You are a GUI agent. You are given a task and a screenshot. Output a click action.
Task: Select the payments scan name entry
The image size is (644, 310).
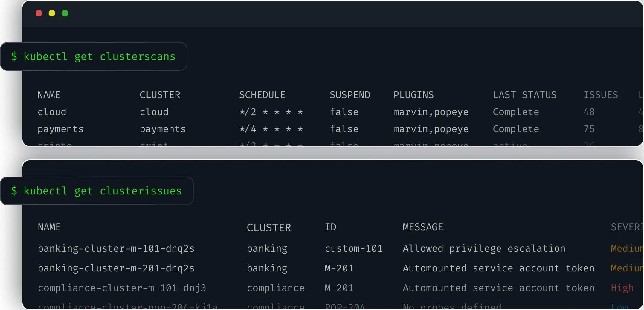click(60, 129)
